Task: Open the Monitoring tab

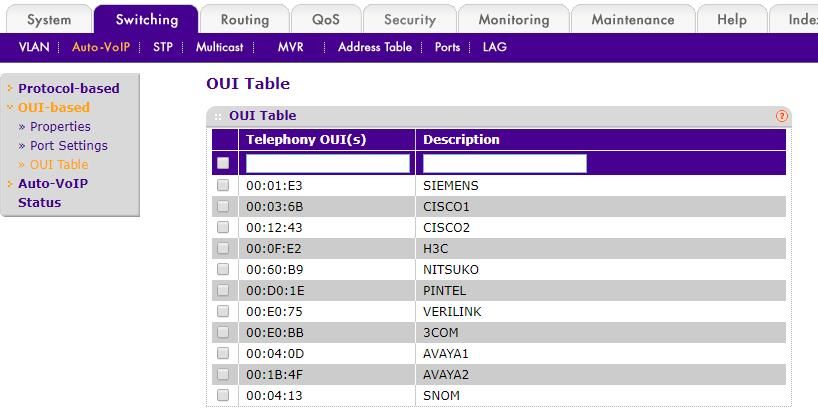Action: [x=514, y=20]
